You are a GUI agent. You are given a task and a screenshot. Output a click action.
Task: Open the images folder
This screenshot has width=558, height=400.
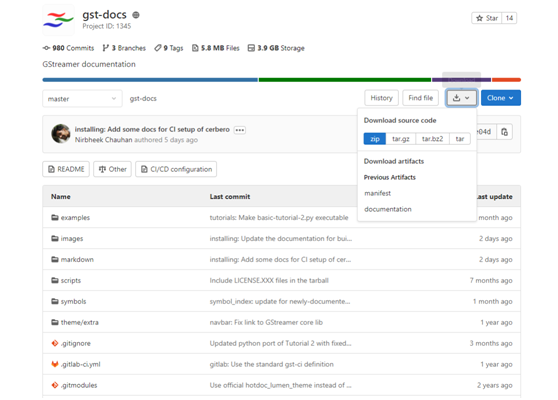click(x=72, y=238)
